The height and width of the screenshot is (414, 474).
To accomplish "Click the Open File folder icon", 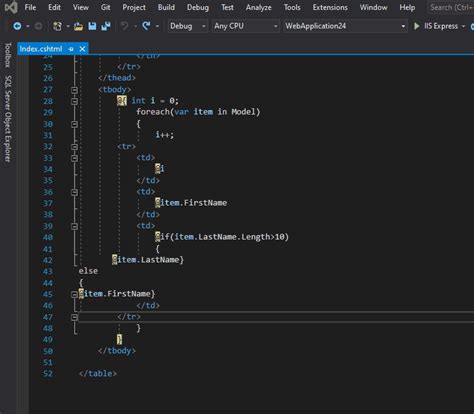I will pyautogui.click(x=78, y=26).
